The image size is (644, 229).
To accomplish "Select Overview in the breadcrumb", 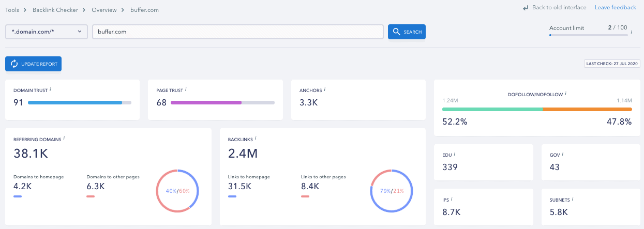I will click(104, 9).
